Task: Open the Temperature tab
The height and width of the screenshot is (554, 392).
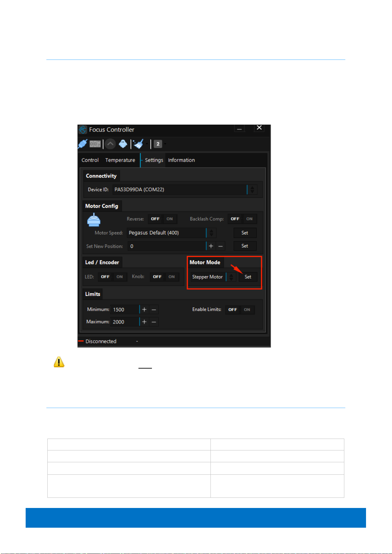Action: [120, 160]
